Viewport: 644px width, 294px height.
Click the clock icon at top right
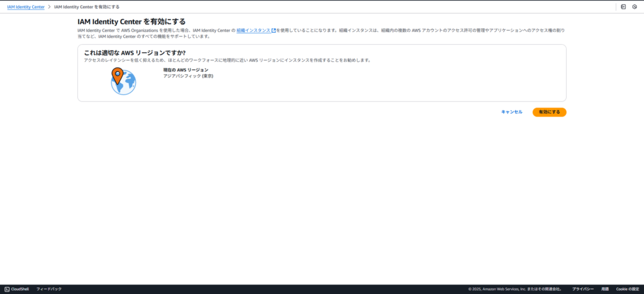click(x=635, y=7)
